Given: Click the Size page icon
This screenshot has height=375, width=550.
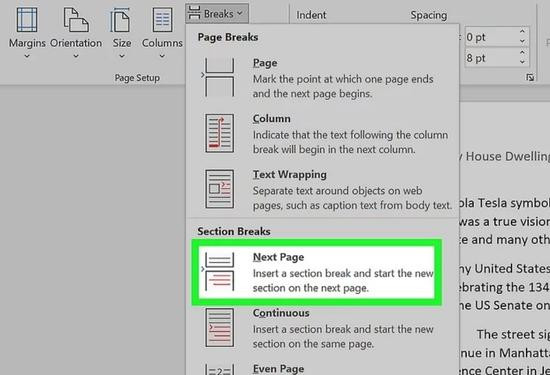Looking at the screenshot, I should pos(120,20).
